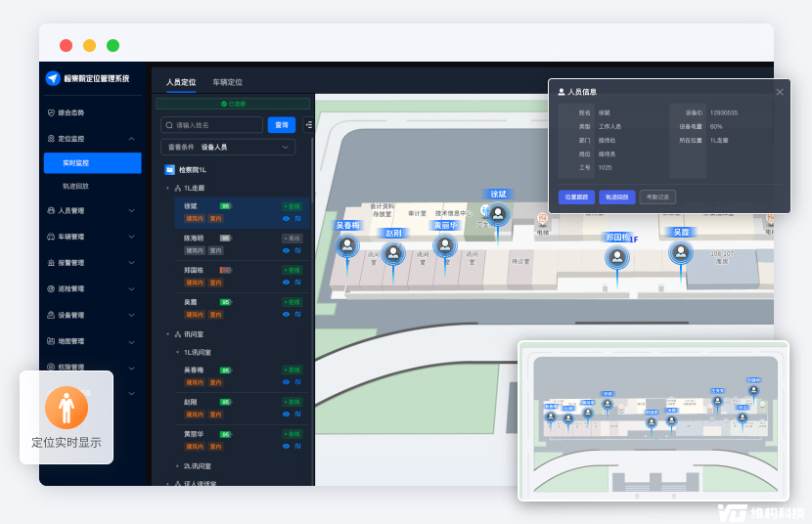Click 吴霞's location pin on the map

click(x=681, y=252)
